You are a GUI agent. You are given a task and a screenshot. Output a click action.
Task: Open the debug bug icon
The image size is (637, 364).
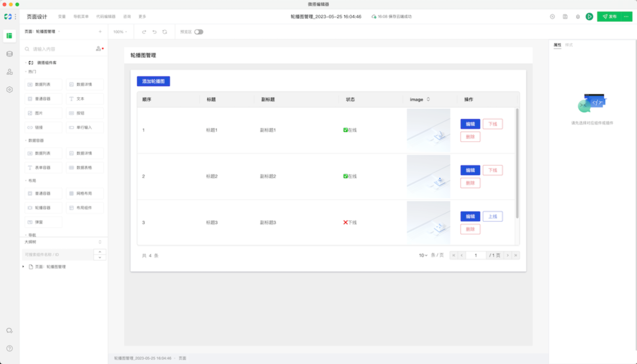click(578, 17)
